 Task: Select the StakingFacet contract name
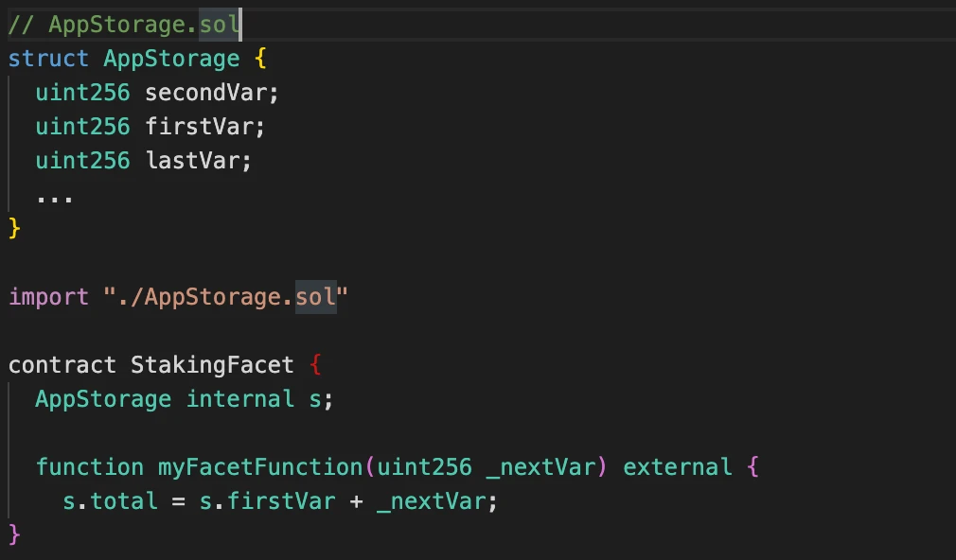click(x=212, y=365)
